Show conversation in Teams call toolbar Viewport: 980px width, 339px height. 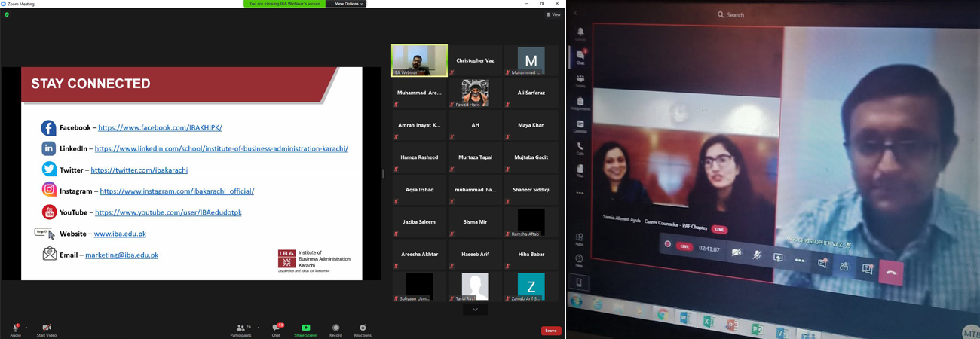(x=822, y=264)
